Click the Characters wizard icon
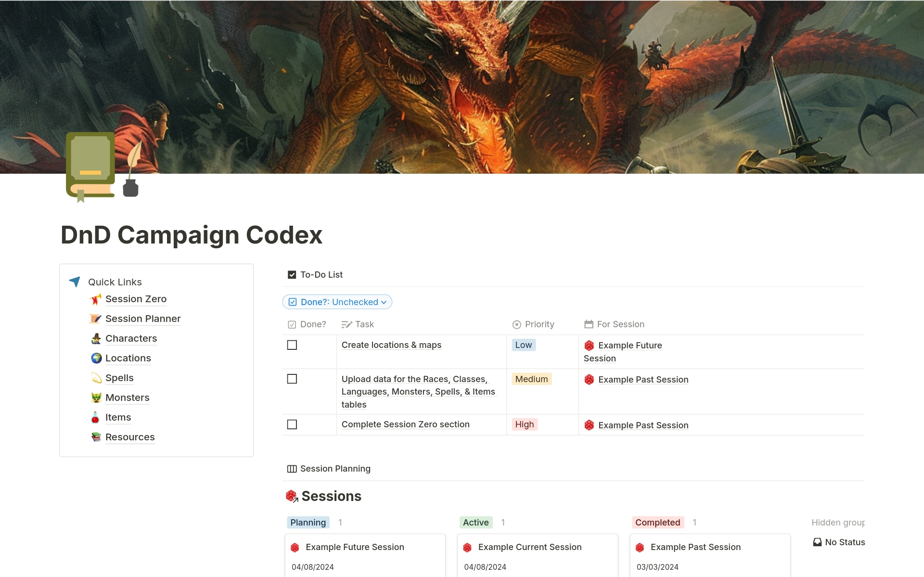924x577 pixels. pyautogui.click(x=96, y=338)
